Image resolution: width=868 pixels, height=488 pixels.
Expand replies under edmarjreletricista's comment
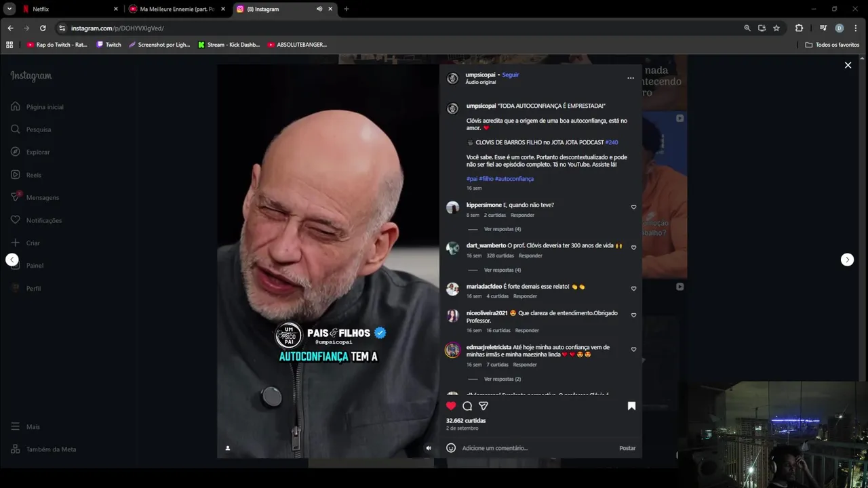(x=502, y=379)
